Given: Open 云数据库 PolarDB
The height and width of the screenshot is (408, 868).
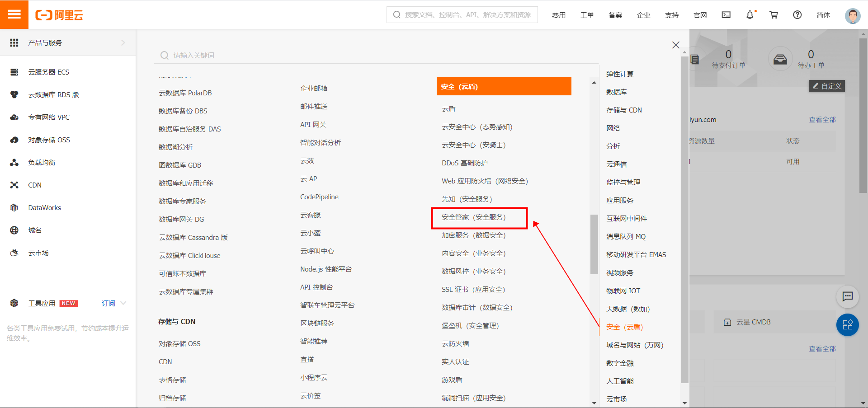Looking at the screenshot, I should (185, 93).
